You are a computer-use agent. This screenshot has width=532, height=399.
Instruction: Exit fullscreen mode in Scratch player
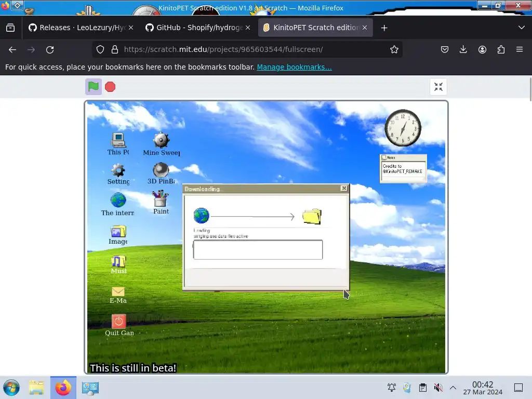coord(438,87)
